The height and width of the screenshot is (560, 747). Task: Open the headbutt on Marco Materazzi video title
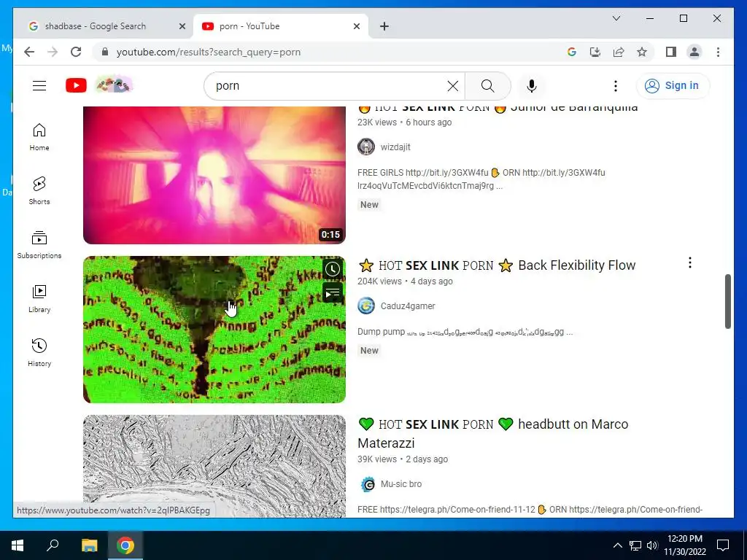pos(493,434)
